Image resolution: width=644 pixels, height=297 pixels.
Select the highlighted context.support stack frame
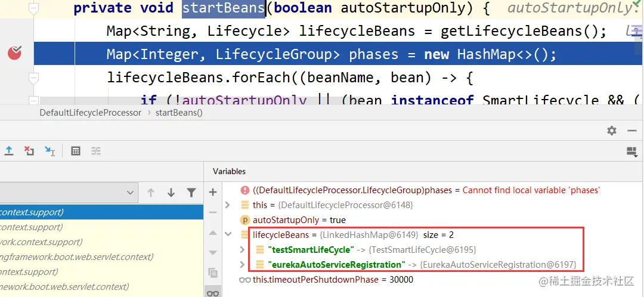click(101, 212)
